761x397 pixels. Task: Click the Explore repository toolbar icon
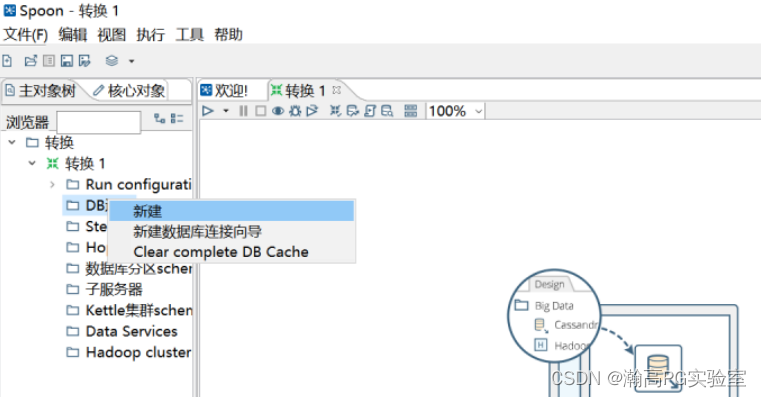(x=49, y=61)
